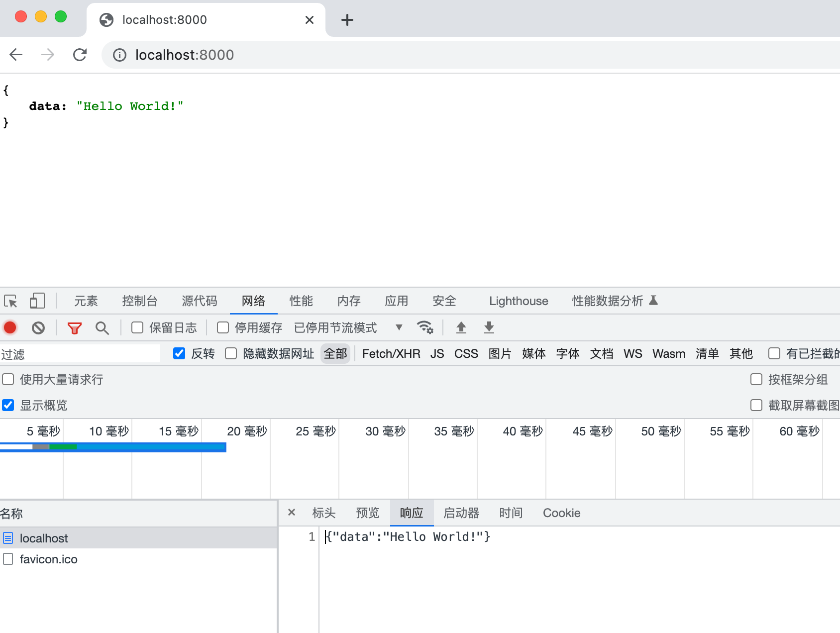Filter requests by 清单 type
840x633 pixels.
click(x=707, y=354)
